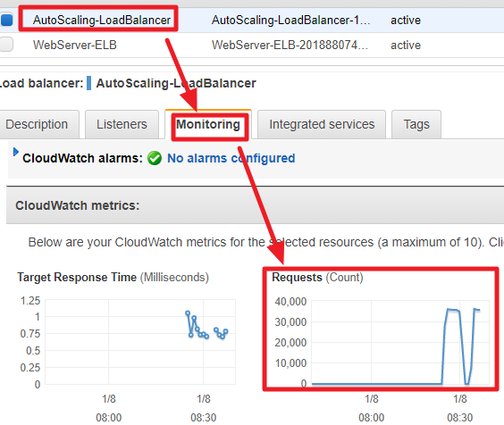Switch to the Listeners tab
Image resolution: width=504 pixels, height=425 pixels.
pos(122,124)
